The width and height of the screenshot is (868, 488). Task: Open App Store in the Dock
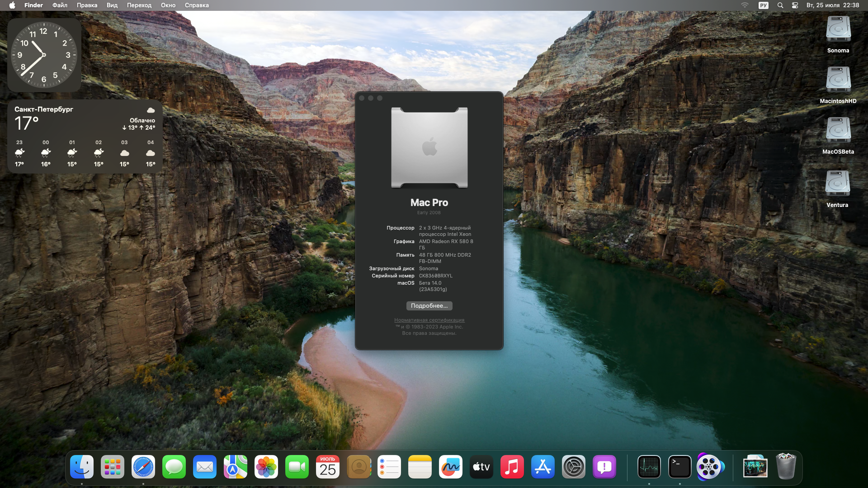click(543, 467)
